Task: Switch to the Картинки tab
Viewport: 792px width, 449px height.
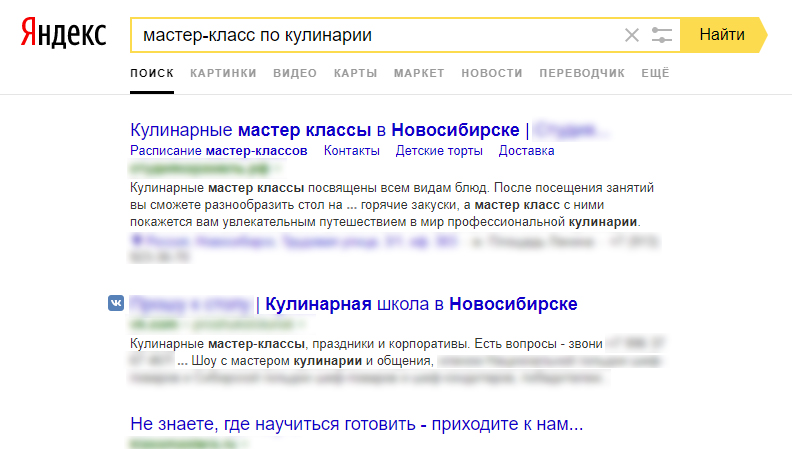Action: [223, 73]
